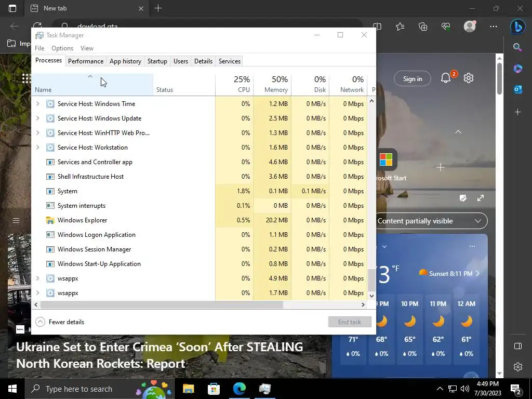Sort processes by CPU column header
This screenshot has height=399, width=532.
pos(234,85)
